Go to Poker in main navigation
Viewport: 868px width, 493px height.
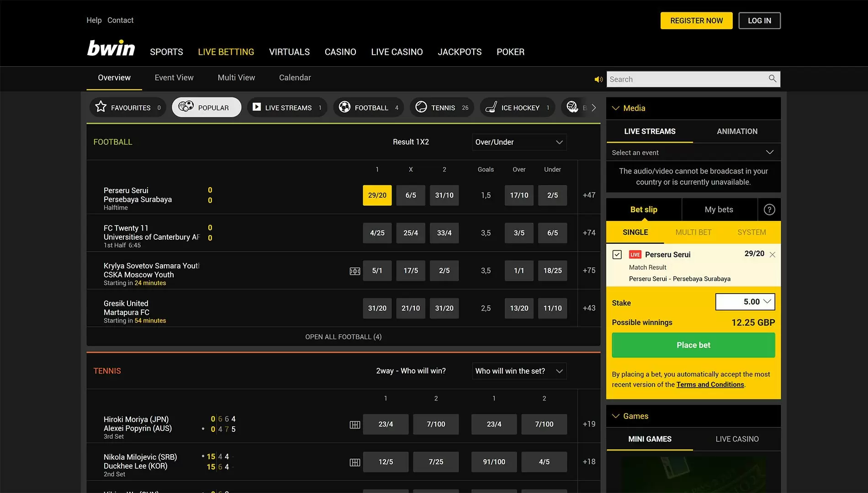[x=510, y=52]
